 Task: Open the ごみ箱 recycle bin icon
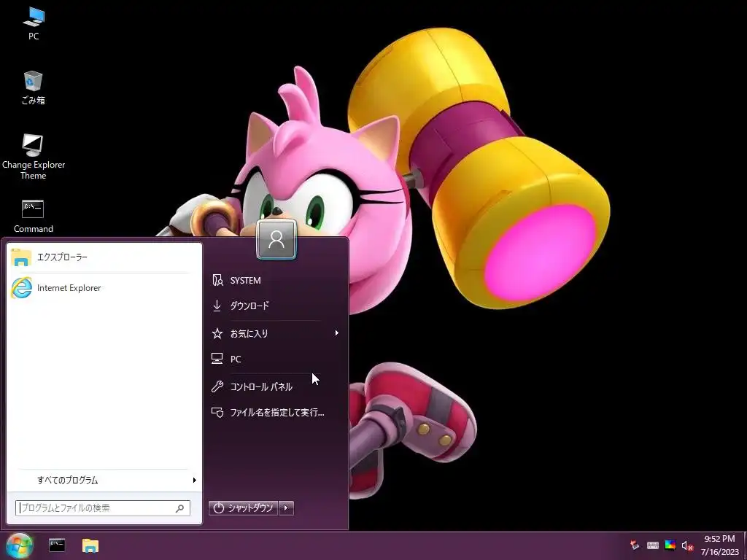[34, 87]
